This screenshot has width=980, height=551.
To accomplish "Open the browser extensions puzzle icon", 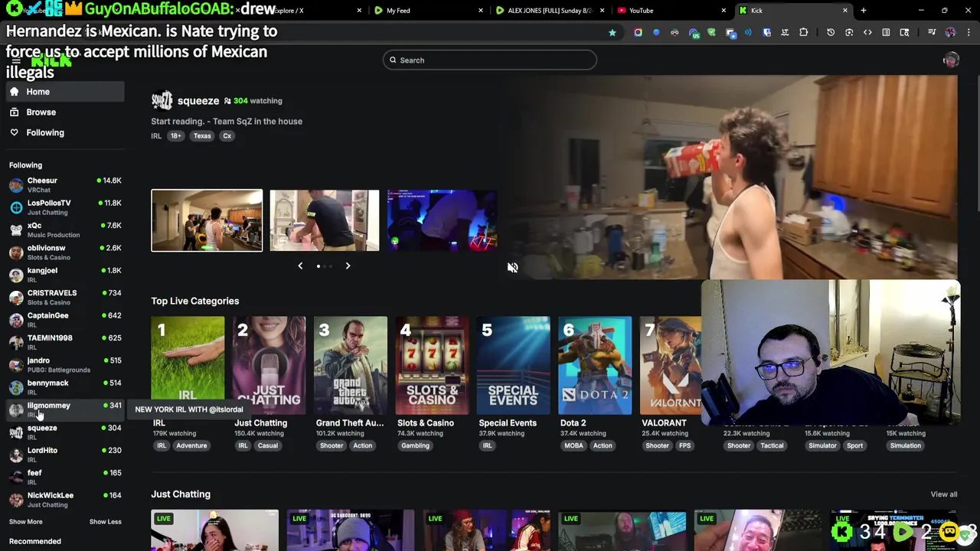I will (x=803, y=32).
